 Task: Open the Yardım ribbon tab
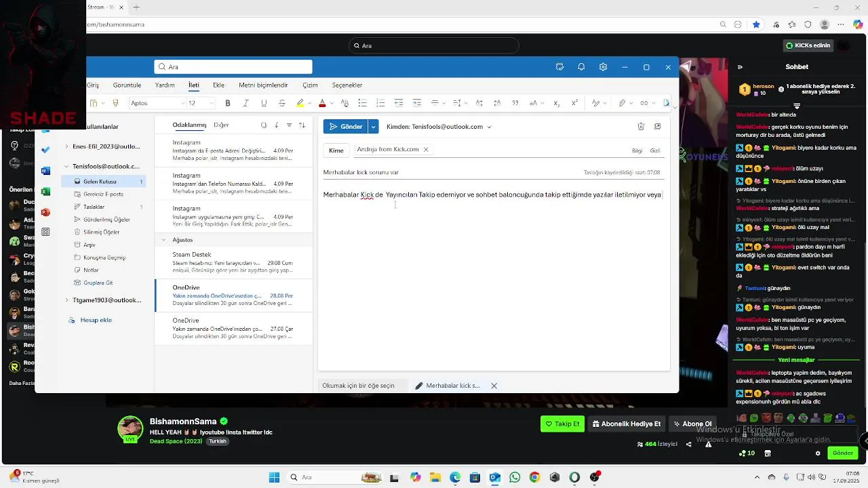165,85
